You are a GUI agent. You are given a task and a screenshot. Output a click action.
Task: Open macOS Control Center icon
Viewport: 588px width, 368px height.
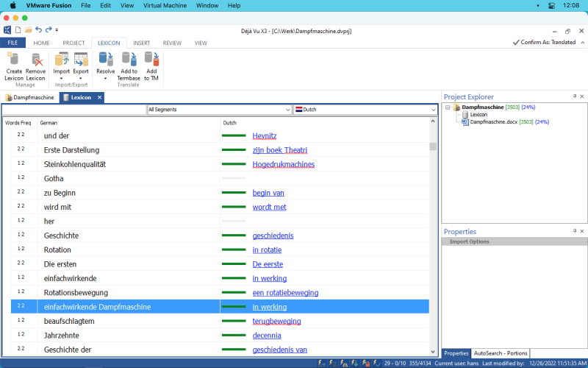(x=551, y=6)
